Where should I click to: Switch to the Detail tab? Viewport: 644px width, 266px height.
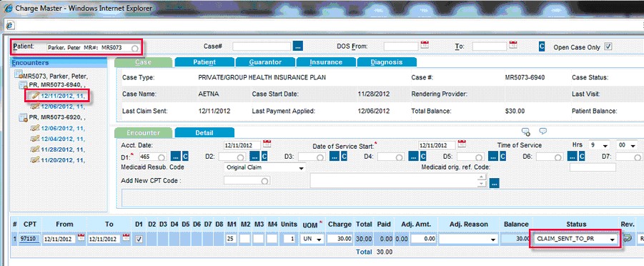tap(204, 133)
